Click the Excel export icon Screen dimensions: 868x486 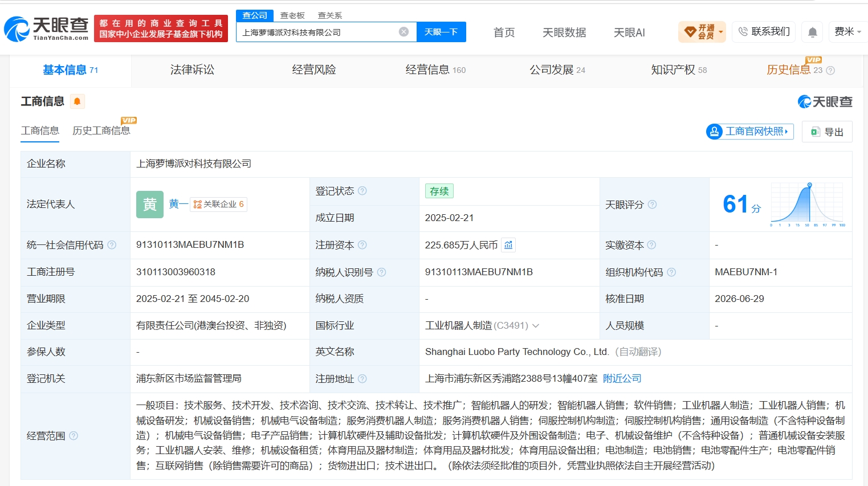[815, 132]
